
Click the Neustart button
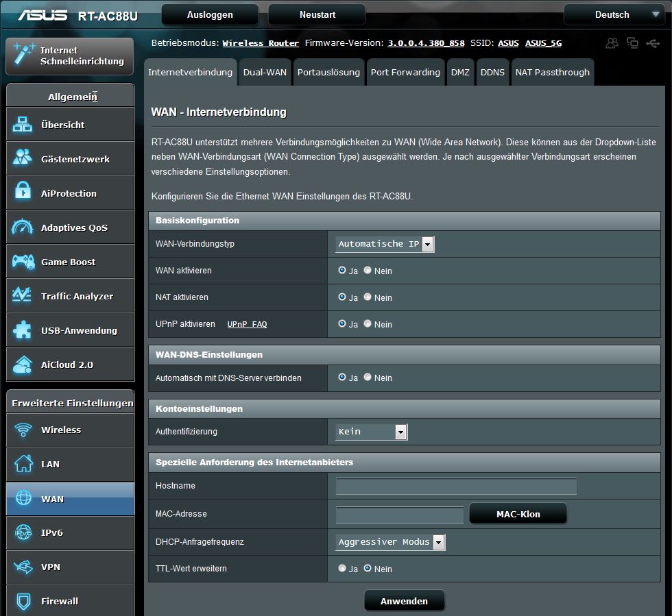pos(317,14)
